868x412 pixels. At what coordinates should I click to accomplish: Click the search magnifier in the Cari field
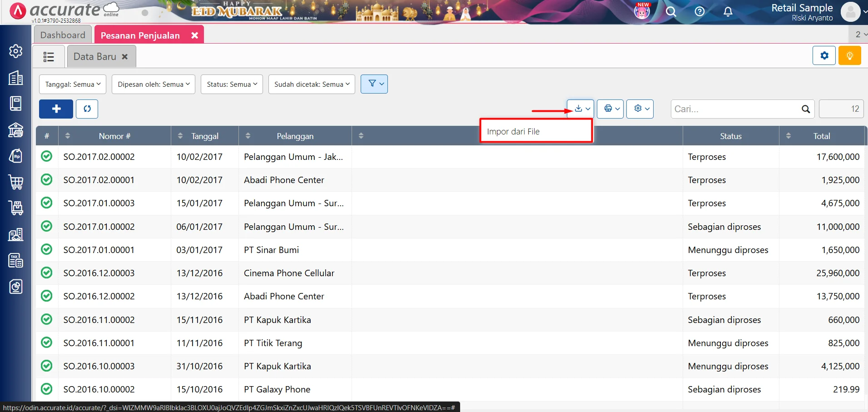805,109
